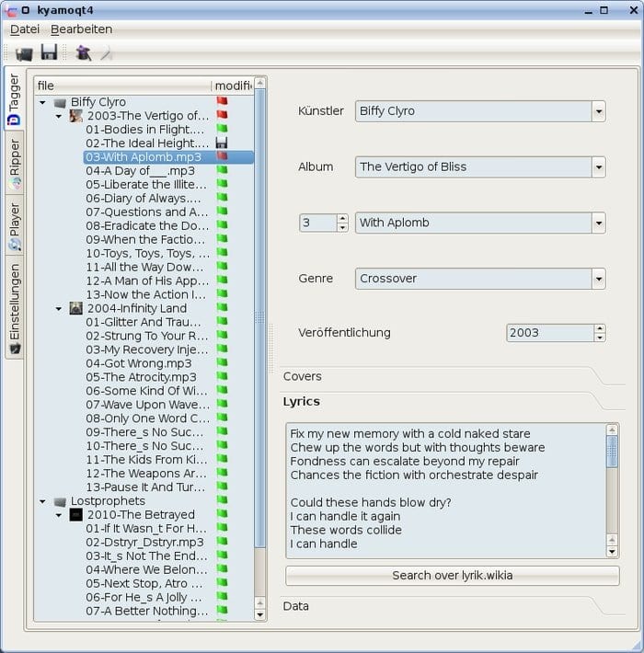Click inside the lyrics text area
The image size is (644, 653).
tap(446, 490)
